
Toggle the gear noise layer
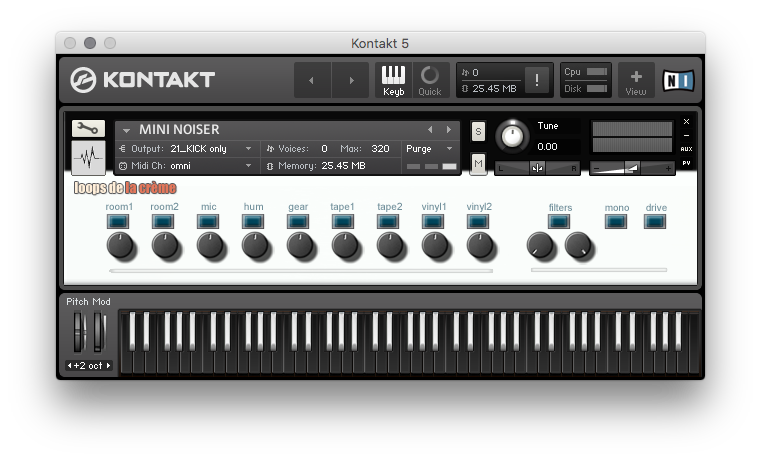298,222
